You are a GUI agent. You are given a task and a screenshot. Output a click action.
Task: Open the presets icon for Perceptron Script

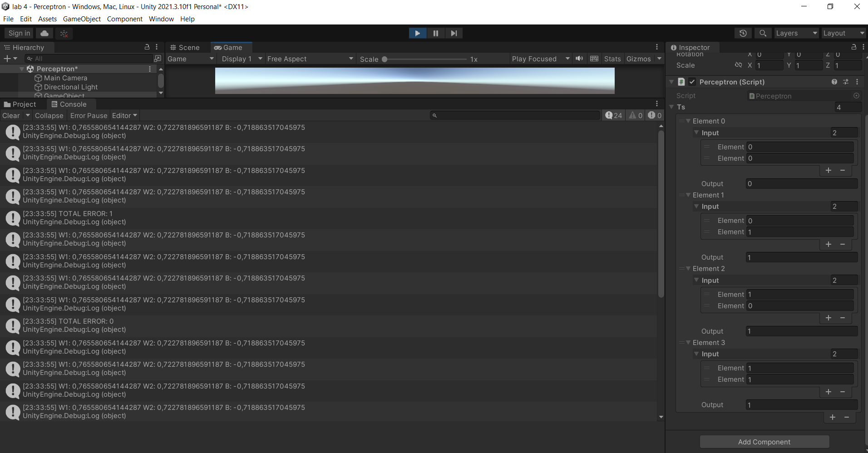point(846,82)
